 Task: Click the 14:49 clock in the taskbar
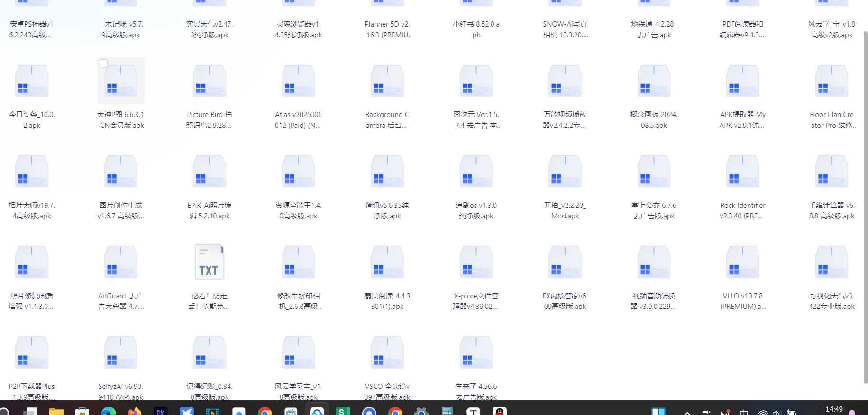(834, 409)
